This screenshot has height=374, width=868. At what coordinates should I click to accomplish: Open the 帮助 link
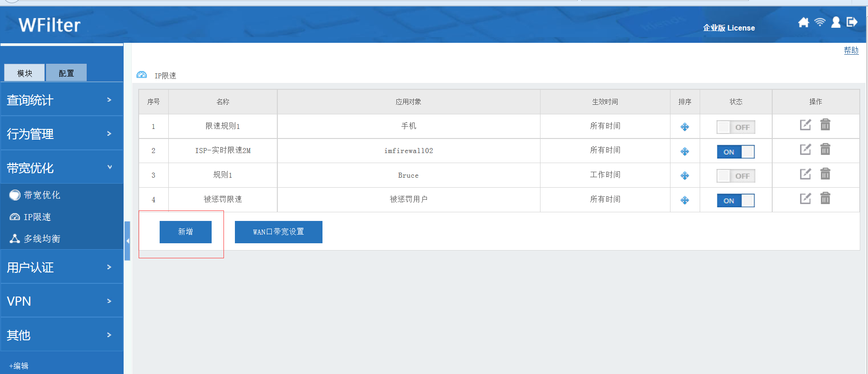851,50
